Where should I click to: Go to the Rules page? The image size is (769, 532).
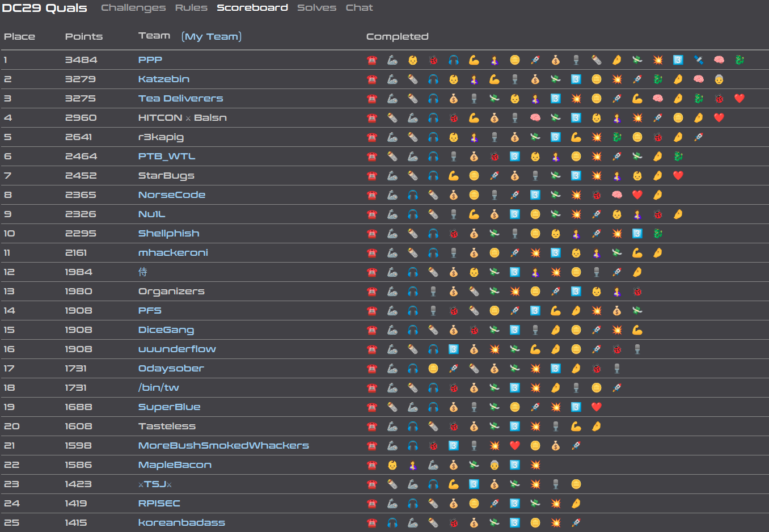(x=191, y=8)
